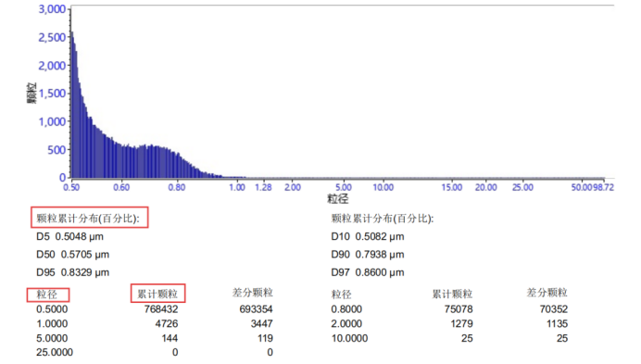Screen dimensions: 641x364
Task: Select the 10.0000 particle size row label
Action: tap(349, 338)
